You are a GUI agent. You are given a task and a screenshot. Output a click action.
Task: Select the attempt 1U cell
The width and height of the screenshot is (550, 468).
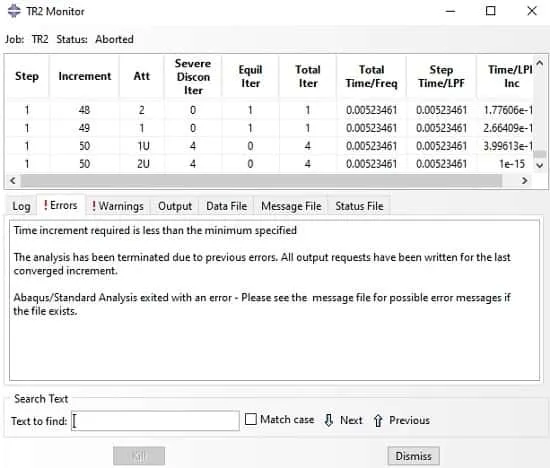pyautogui.click(x=143, y=146)
